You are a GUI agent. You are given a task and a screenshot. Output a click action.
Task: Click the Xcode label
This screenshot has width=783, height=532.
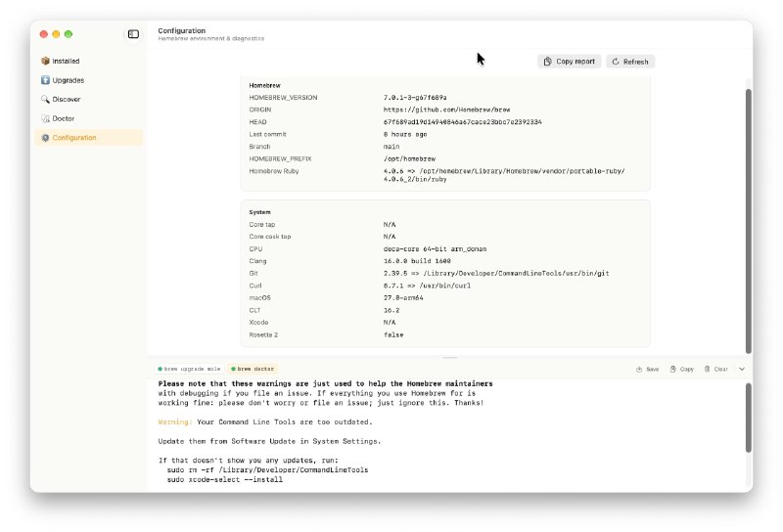coord(258,323)
